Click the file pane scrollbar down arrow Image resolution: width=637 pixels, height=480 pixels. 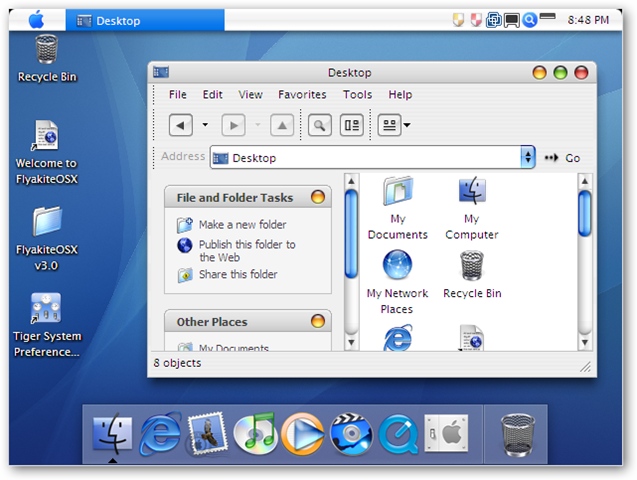point(585,342)
